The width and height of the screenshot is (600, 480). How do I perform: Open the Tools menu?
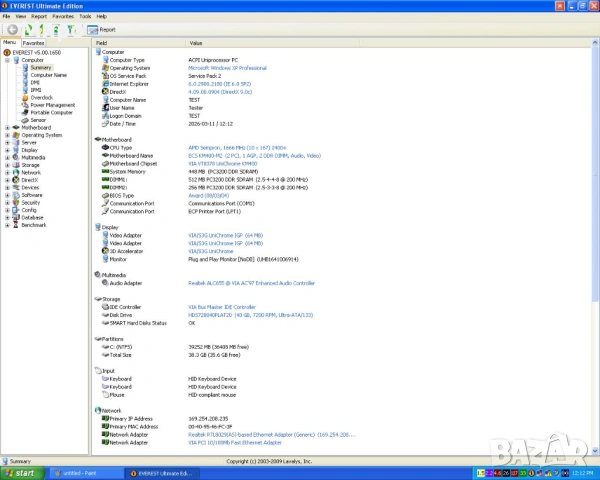(x=85, y=16)
